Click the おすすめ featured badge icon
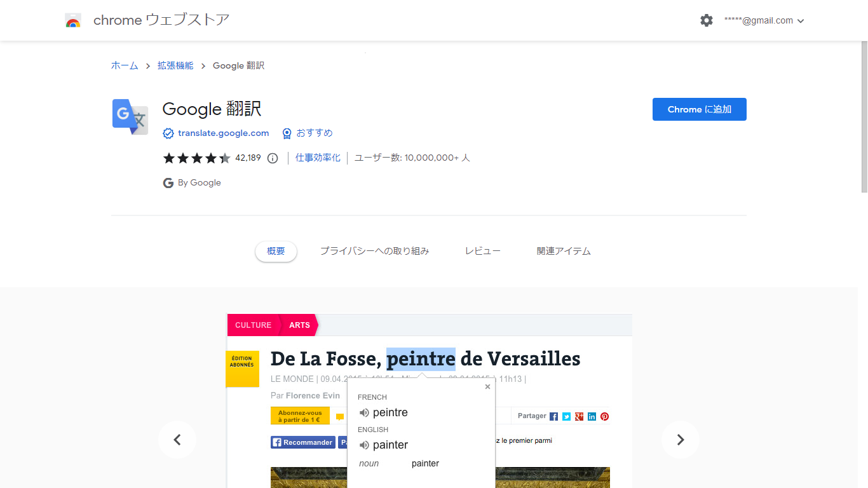The width and height of the screenshot is (868, 488). point(287,133)
